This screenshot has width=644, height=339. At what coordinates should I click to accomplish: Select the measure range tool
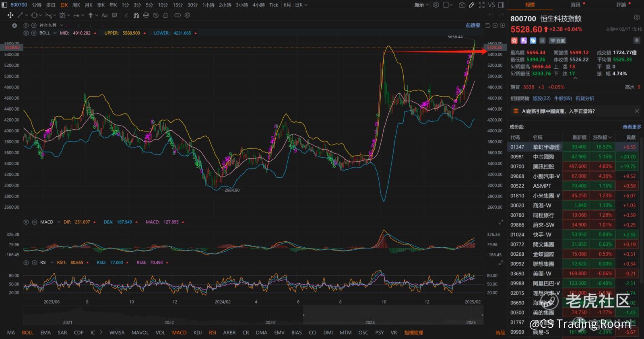coord(76,15)
